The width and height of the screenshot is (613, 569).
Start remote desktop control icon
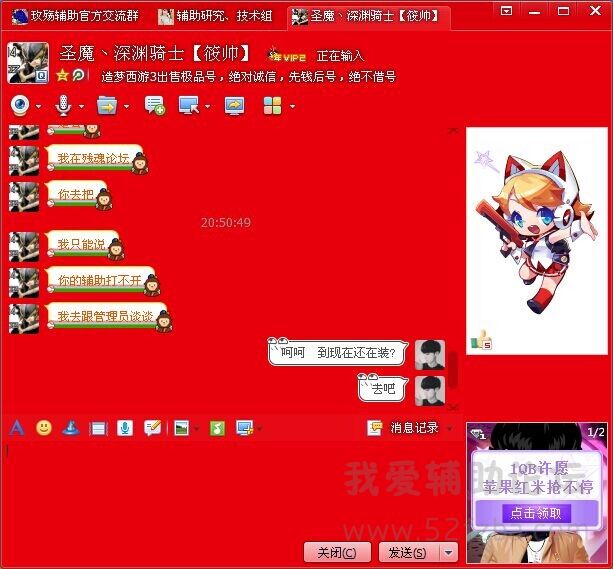(x=189, y=106)
